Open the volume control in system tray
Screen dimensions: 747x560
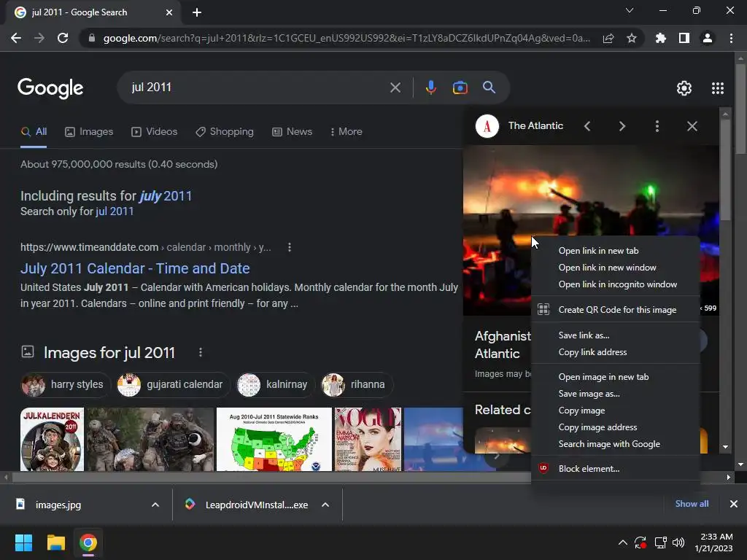coord(678,542)
